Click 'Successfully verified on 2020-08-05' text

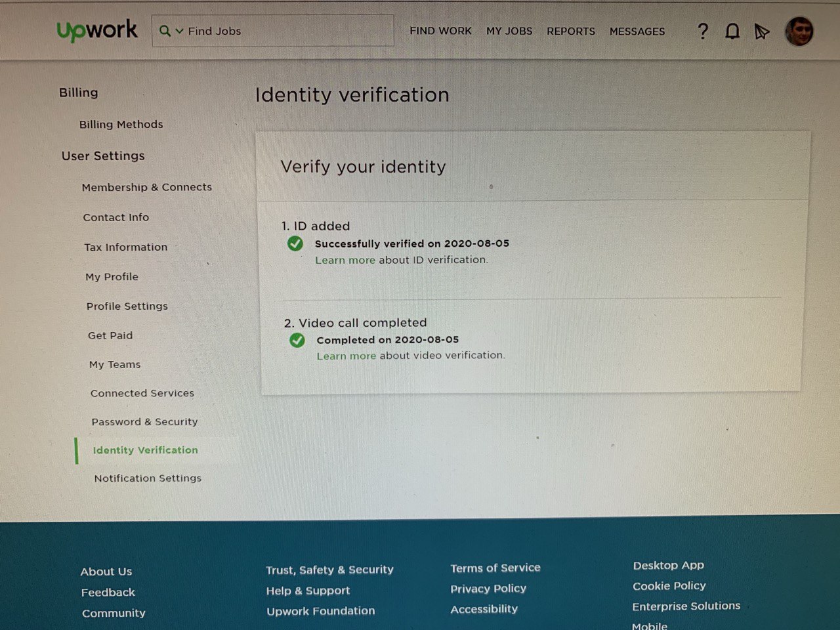pyautogui.click(x=412, y=243)
